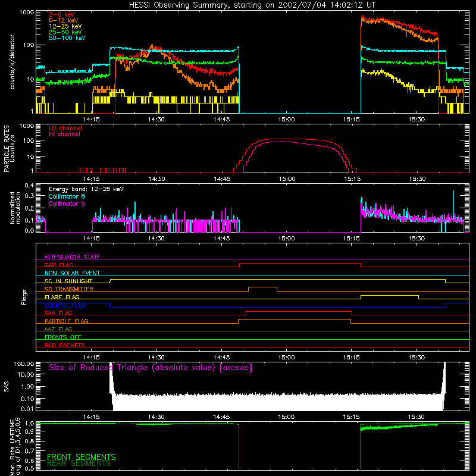Click the SAA FLAG label
This screenshot has width=476, height=476.
coord(58,313)
